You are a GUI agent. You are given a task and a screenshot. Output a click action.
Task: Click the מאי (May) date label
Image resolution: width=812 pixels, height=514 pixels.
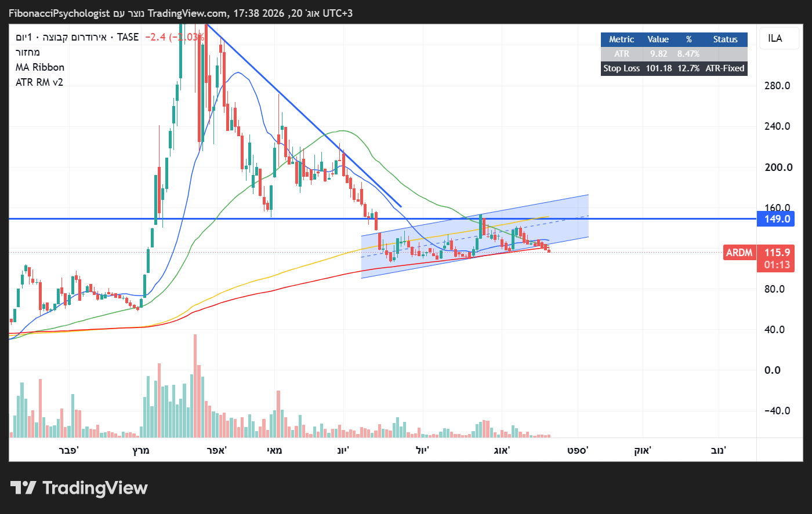click(274, 450)
